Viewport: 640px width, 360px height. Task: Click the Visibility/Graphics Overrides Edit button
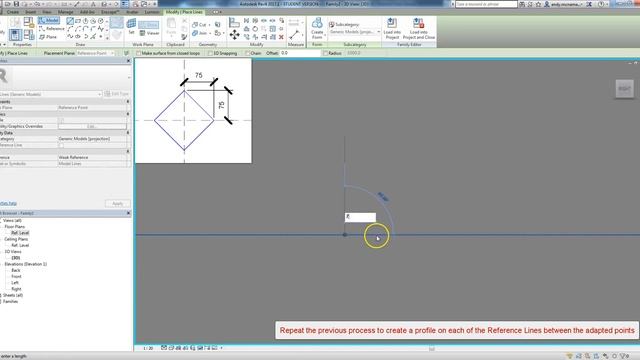(92, 126)
